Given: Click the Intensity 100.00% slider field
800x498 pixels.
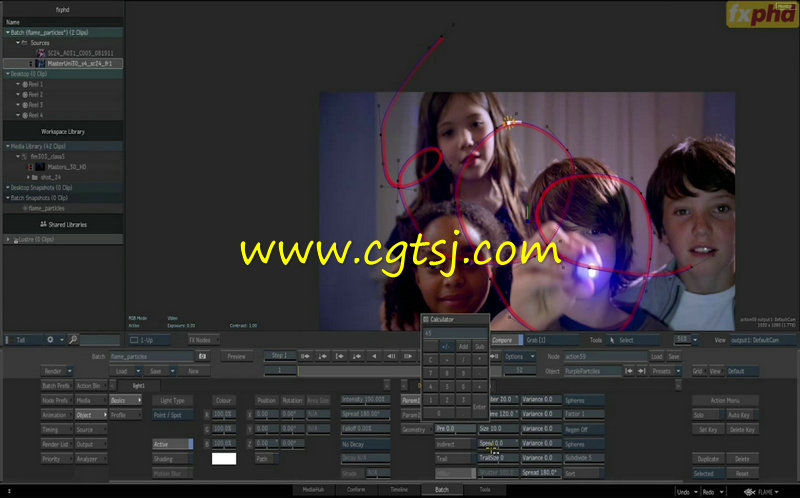Looking at the screenshot, I should (366, 400).
